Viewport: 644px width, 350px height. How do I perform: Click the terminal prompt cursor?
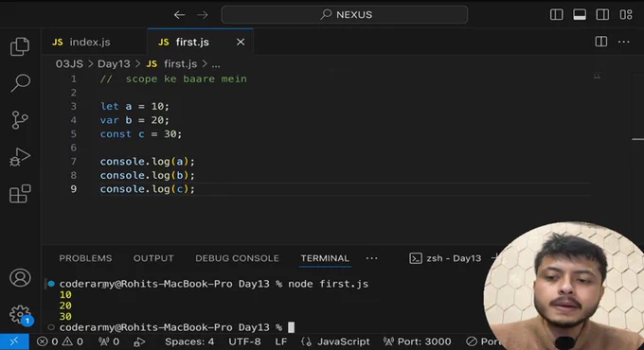pyautogui.click(x=291, y=327)
